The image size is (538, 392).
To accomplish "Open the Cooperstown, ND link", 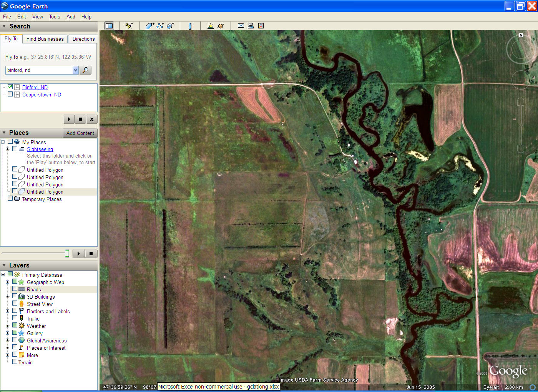I will [42, 95].
